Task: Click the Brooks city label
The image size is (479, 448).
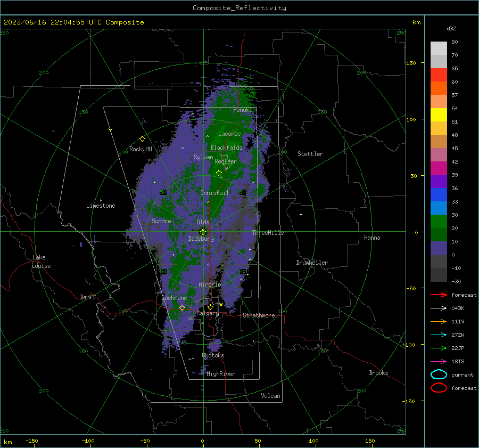Action: click(378, 373)
